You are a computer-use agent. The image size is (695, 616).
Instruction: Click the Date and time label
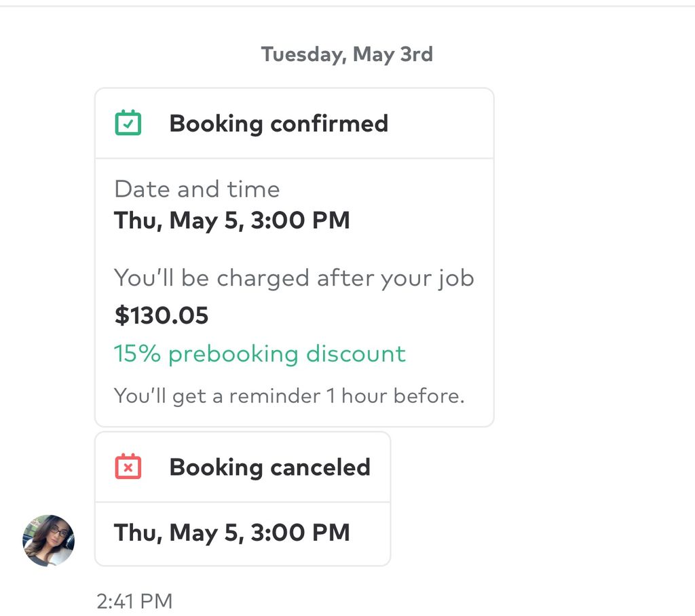[x=198, y=189]
